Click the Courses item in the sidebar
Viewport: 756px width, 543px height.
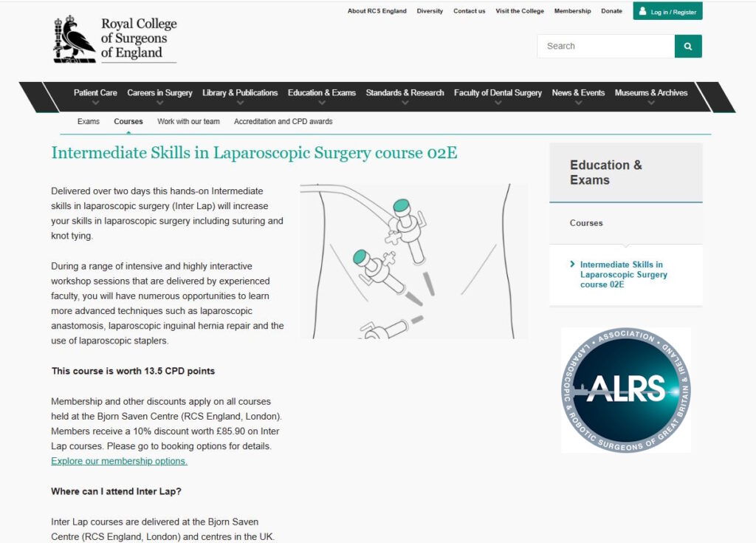(586, 223)
